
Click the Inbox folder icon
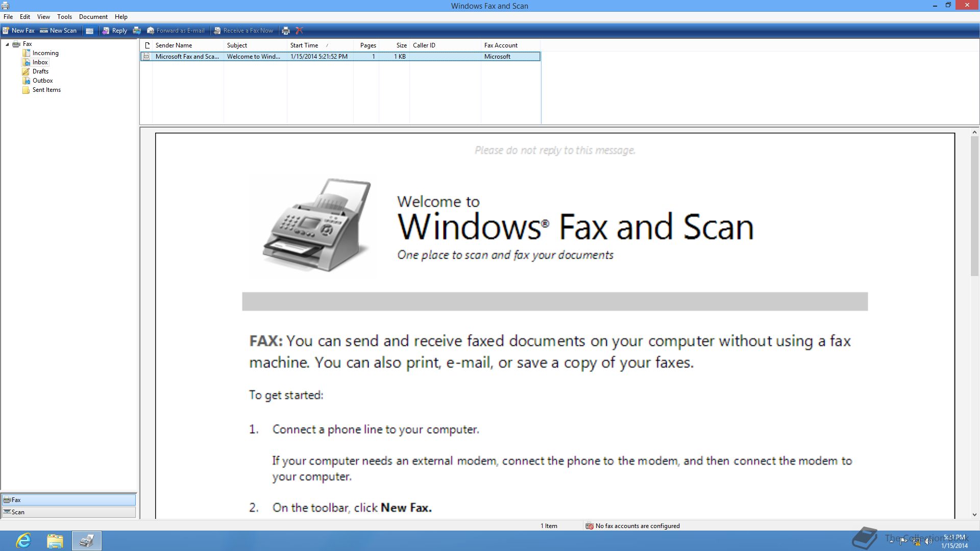26,62
